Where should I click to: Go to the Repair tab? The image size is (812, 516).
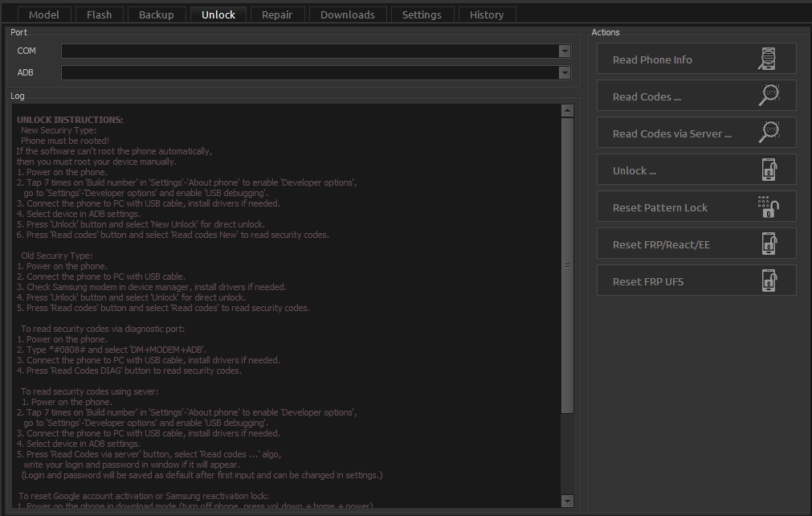(277, 14)
